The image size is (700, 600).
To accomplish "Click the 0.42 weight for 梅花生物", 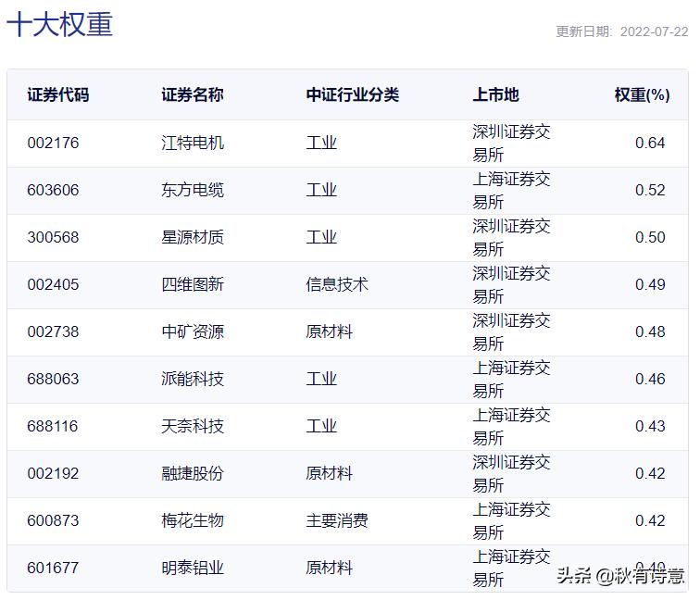I will [x=650, y=521].
